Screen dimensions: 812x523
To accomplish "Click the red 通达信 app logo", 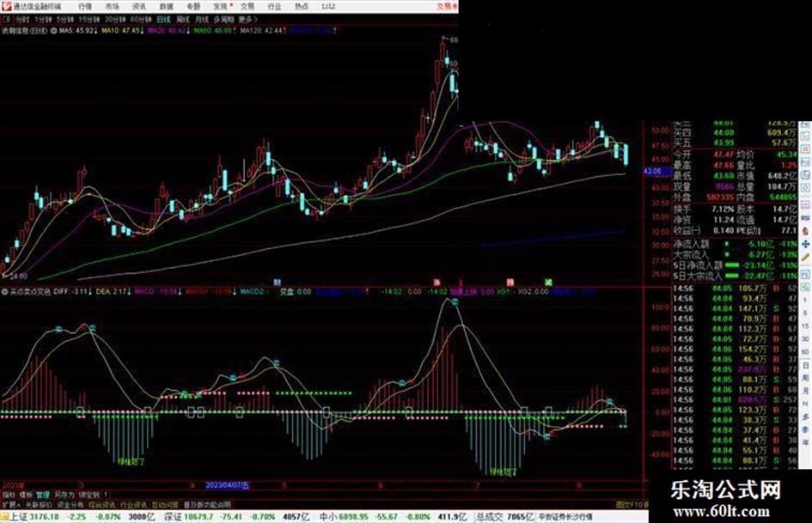I will point(6,6).
